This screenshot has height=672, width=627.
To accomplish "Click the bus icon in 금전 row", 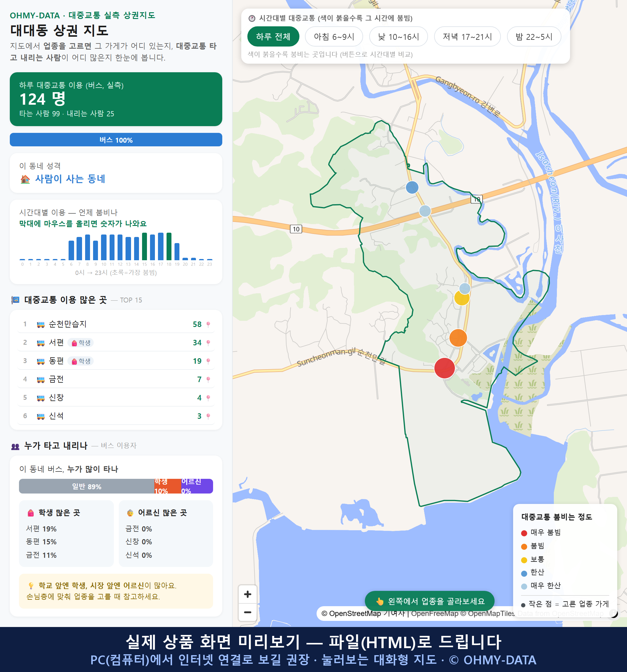I will click(x=40, y=380).
